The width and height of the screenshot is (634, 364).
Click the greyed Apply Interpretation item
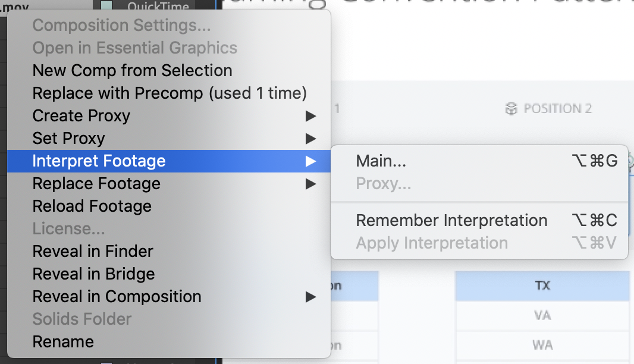pos(432,243)
